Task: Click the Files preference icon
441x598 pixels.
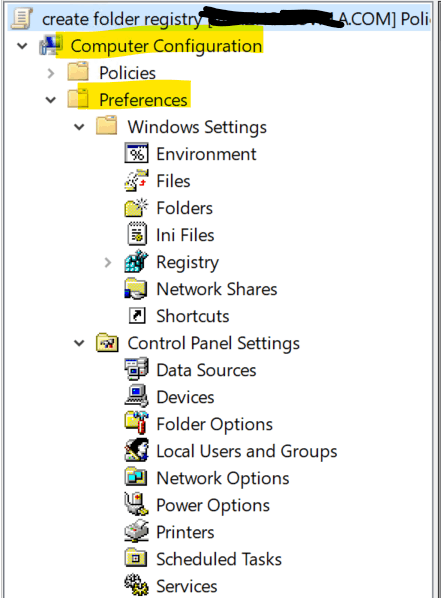Action: coord(136,180)
